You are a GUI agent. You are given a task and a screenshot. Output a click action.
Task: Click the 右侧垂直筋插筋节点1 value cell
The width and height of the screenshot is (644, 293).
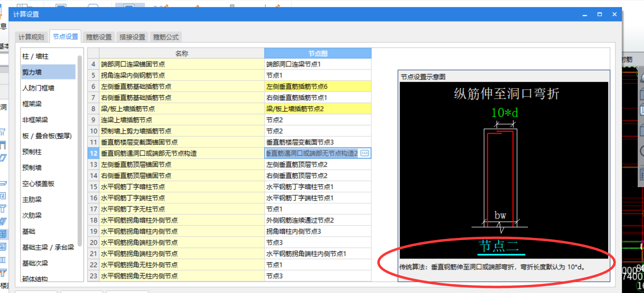318,98
